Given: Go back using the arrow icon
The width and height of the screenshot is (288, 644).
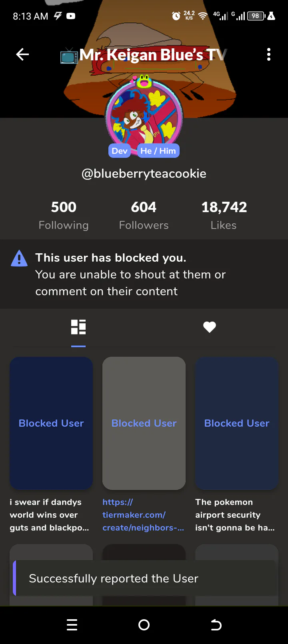Looking at the screenshot, I should (22, 54).
